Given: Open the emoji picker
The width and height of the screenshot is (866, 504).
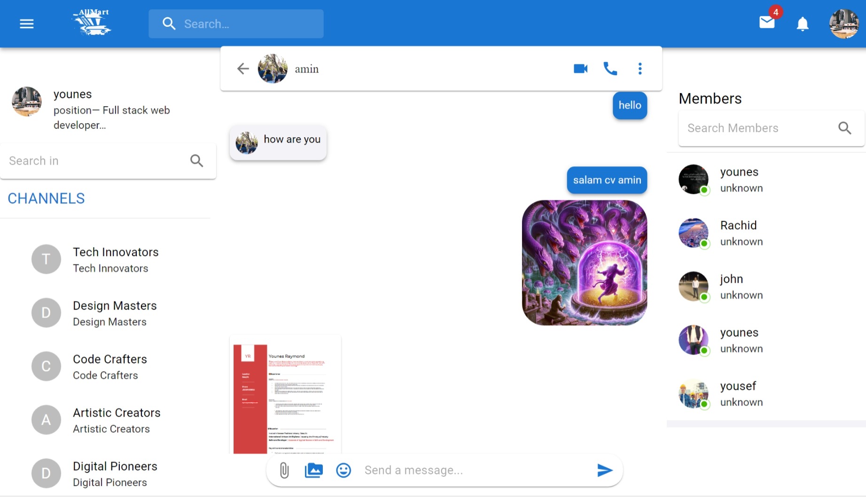Looking at the screenshot, I should (x=343, y=470).
